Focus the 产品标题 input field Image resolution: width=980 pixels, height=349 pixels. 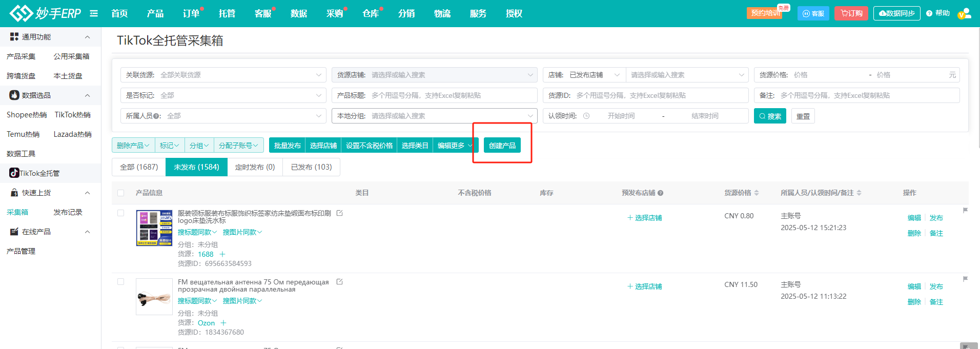(x=435, y=95)
